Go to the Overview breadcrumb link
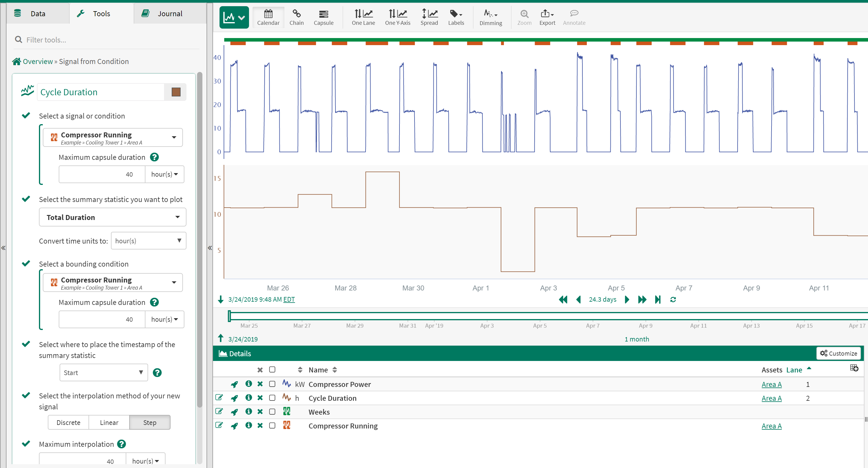Image resolution: width=868 pixels, height=468 pixels. [x=37, y=61]
